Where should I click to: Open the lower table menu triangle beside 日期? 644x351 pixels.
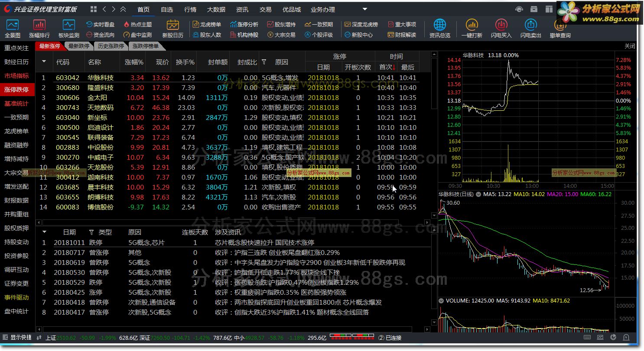[x=44, y=232]
